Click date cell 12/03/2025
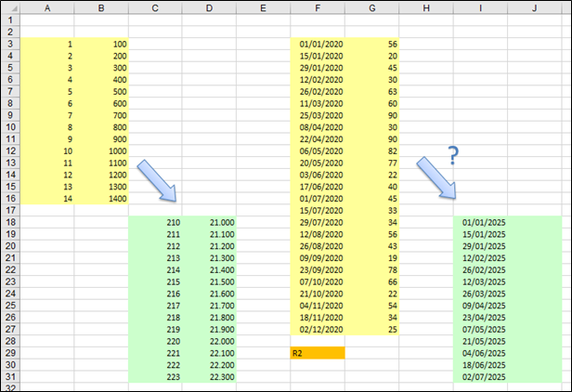This screenshot has height=392, width=572. [x=480, y=281]
